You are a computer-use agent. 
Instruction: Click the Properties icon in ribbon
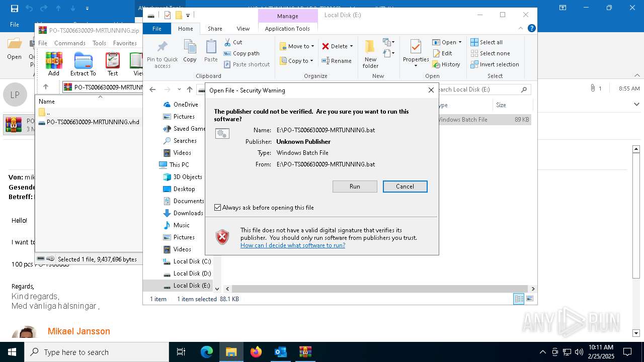point(416,47)
